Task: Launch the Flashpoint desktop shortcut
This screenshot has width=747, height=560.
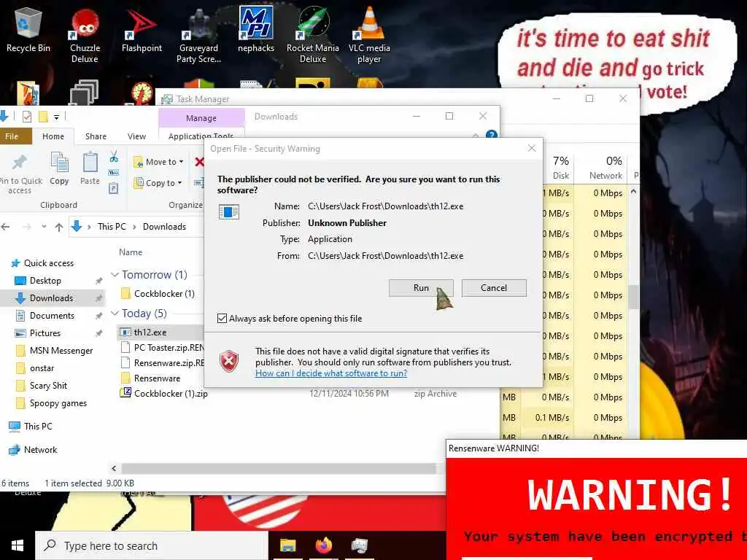Action: 142,29
